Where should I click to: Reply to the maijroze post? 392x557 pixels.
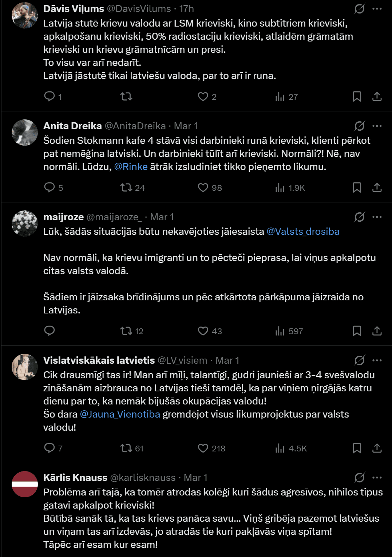(x=50, y=331)
